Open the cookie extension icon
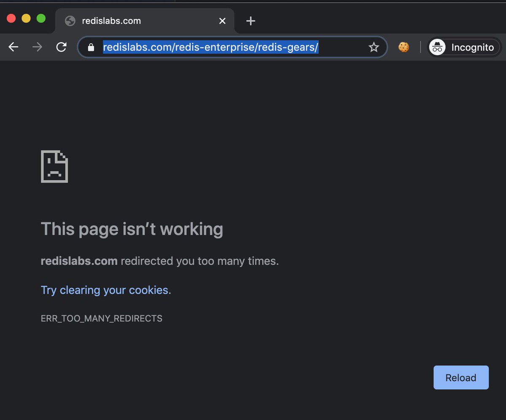This screenshot has height=420, width=506. click(x=404, y=47)
